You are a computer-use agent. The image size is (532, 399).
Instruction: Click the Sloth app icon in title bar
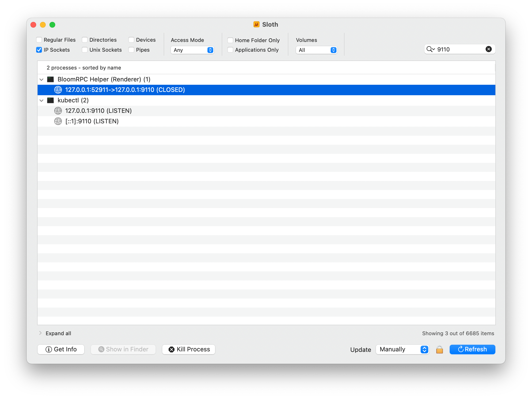point(256,24)
